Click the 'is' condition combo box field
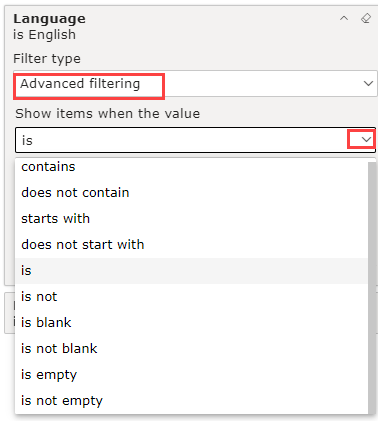The height and width of the screenshot is (421, 378). tap(195, 140)
